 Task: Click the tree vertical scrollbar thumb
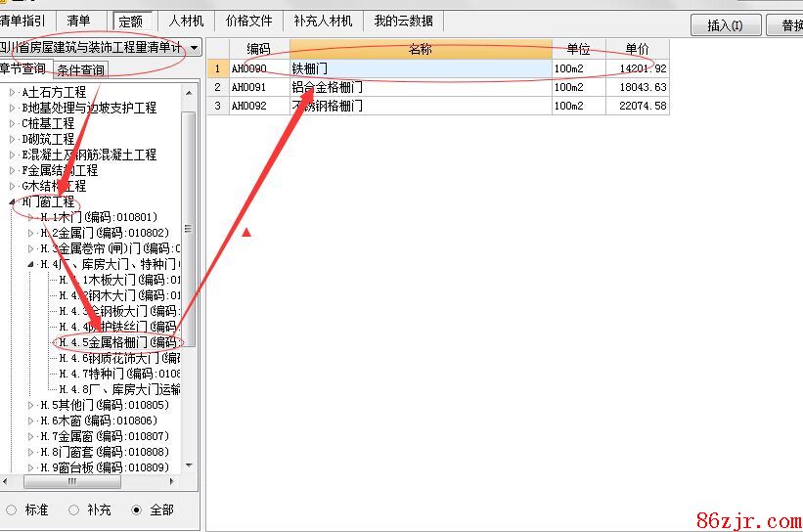[x=189, y=225]
